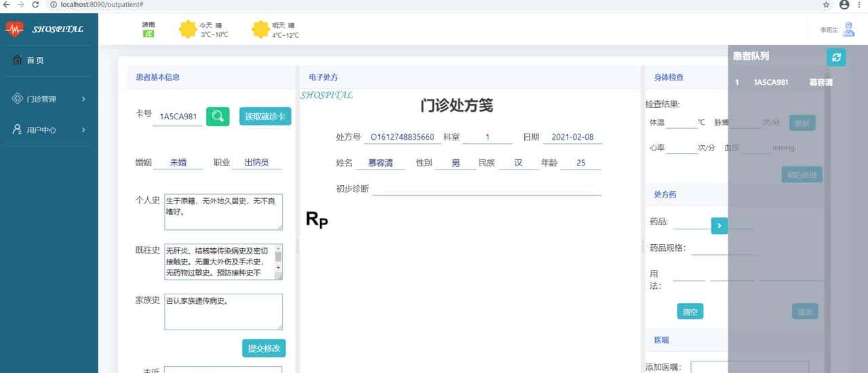The image size is (868, 373).
Task: Click 读取就诊卡 button
Action: pyautogui.click(x=265, y=117)
